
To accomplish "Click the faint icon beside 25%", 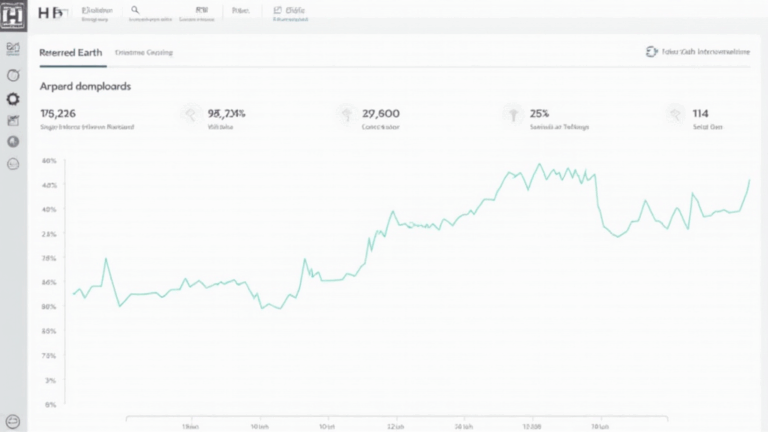I will coord(513,115).
